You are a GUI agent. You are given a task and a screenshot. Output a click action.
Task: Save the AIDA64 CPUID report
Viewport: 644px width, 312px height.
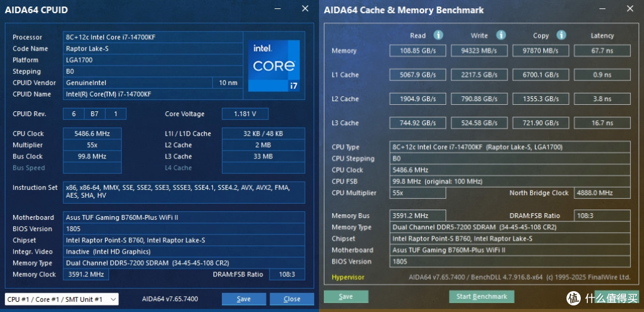tap(243, 299)
